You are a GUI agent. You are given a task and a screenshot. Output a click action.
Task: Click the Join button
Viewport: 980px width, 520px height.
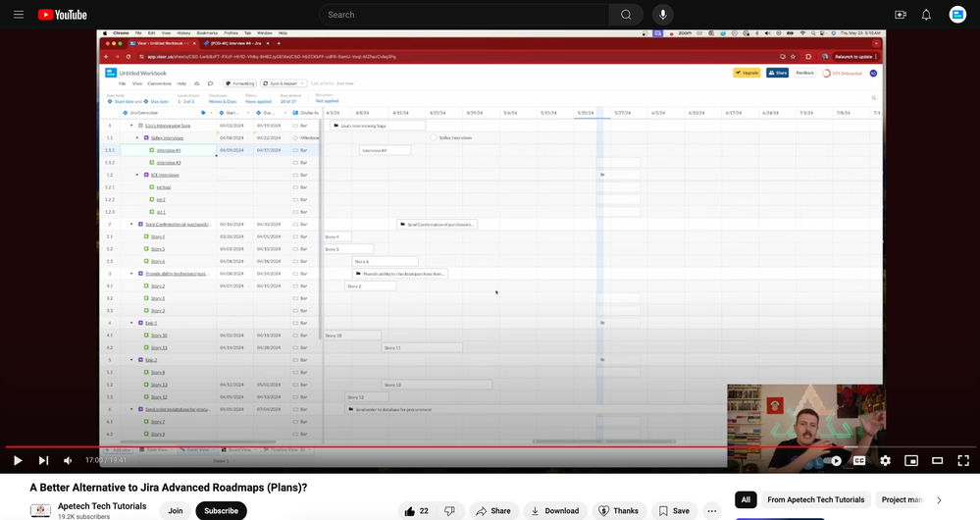pos(176,510)
